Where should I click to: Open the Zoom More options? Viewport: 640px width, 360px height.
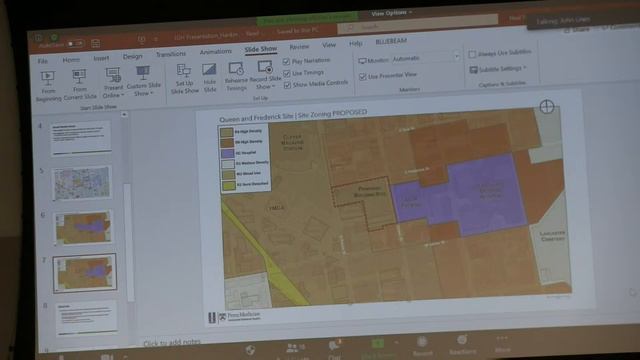(502, 344)
